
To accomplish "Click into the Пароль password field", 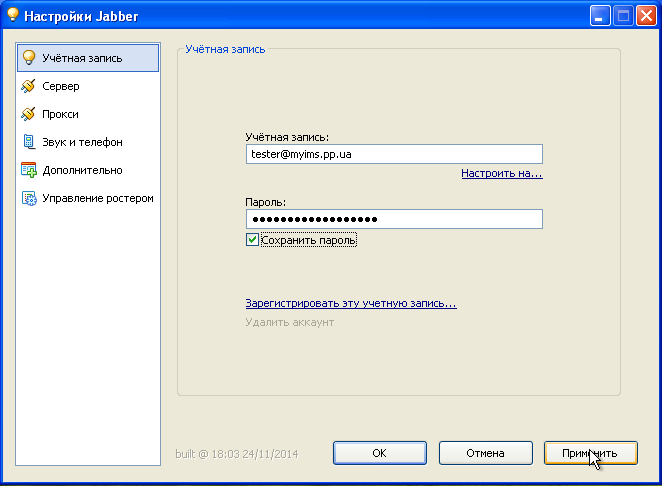I will tap(394, 219).
